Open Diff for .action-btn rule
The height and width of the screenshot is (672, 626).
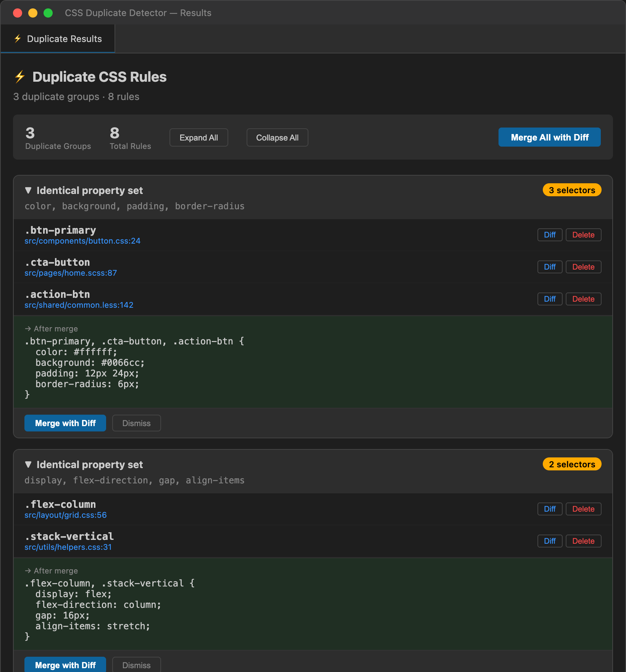point(550,299)
